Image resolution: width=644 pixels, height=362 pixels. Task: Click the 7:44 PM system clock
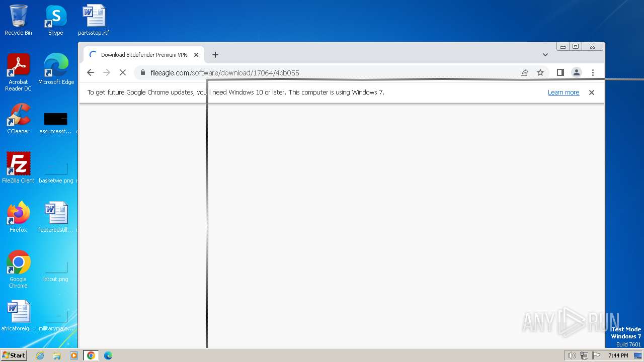coord(618,355)
